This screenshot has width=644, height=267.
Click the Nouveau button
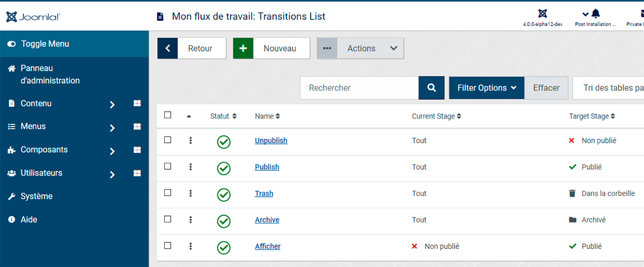pos(272,48)
